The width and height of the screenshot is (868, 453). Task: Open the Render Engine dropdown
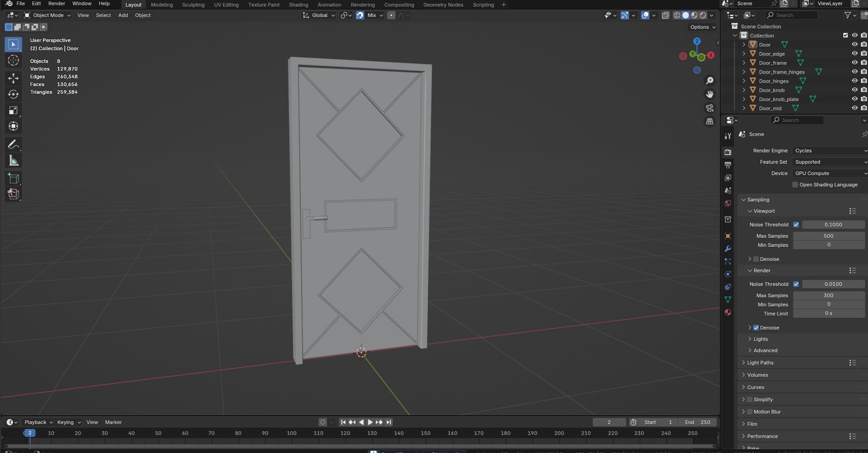tap(830, 151)
